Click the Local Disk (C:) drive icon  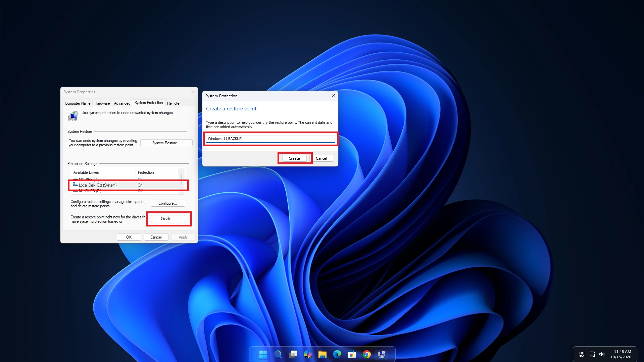[x=75, y=185]
